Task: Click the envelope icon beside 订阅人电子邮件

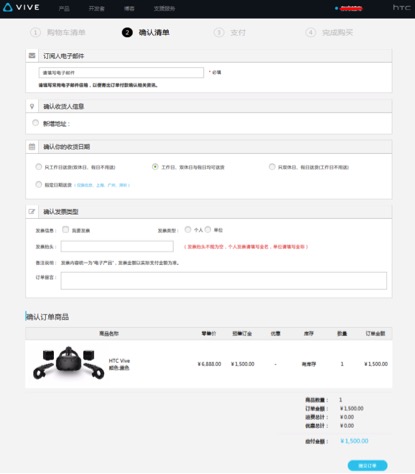Action: coord(32,56)
